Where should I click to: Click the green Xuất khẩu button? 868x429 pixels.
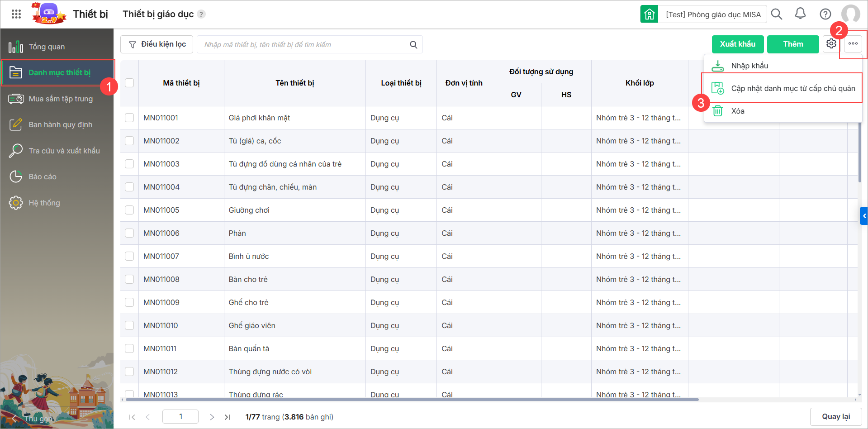point(737,44)
